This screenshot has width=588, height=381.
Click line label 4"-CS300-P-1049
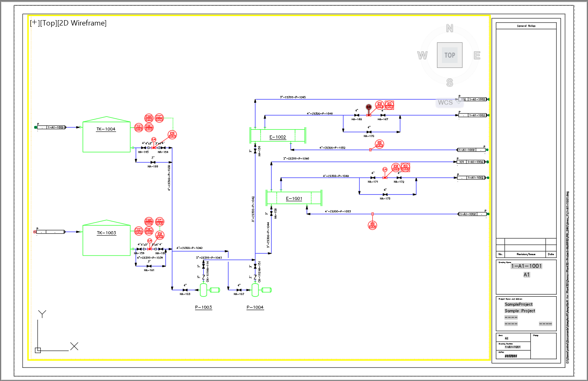coord(336,176)
